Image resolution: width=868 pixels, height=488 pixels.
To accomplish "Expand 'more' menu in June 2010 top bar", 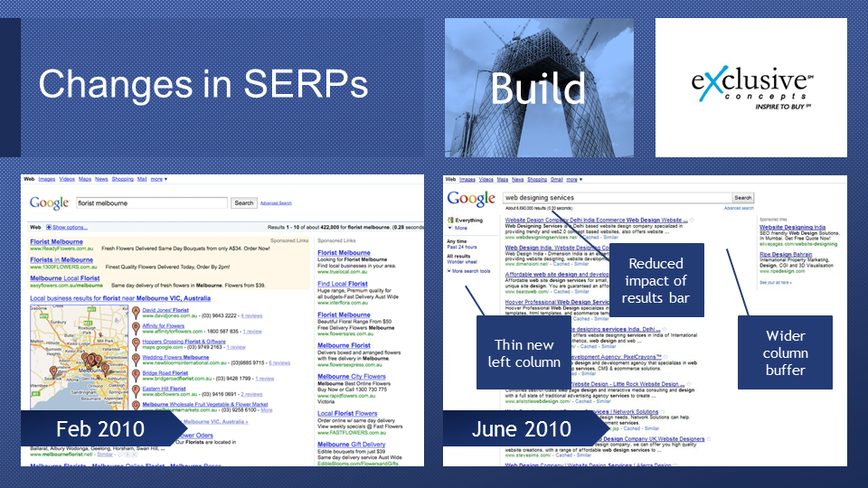I will tap(574, 179).
